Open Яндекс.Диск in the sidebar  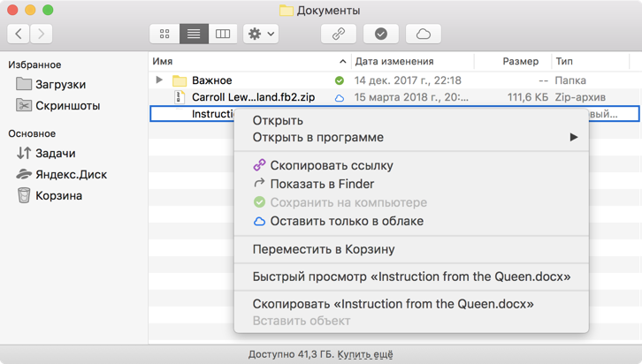click(x=61, y=175)
